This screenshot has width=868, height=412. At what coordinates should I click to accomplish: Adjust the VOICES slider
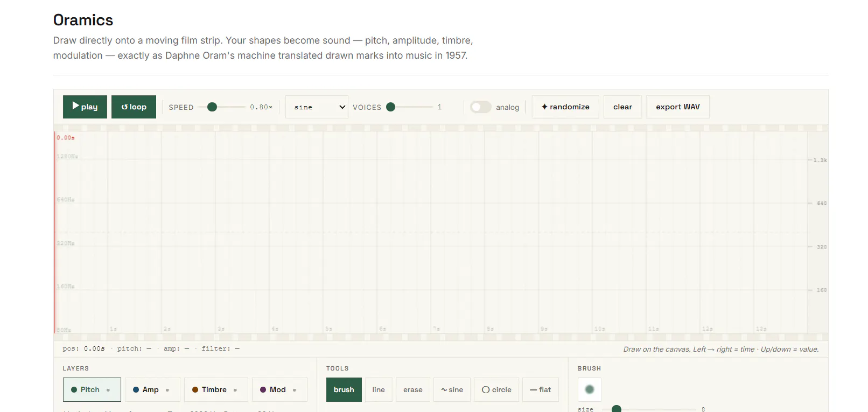(x=410, y=107)
